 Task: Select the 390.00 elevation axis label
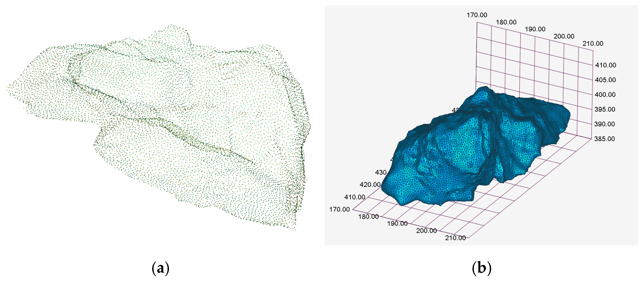pos(604,124)
